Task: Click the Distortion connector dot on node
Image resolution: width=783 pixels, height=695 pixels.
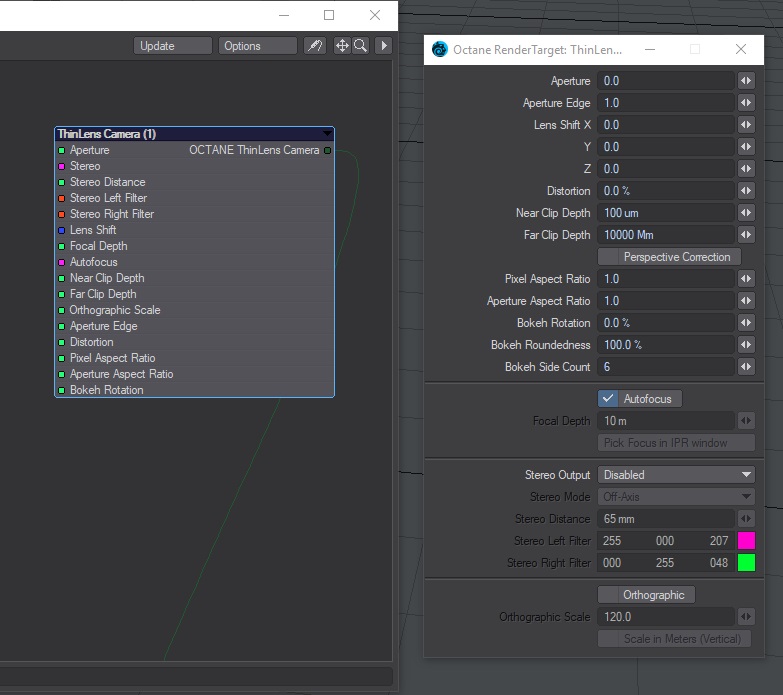Action: [61, 342]
